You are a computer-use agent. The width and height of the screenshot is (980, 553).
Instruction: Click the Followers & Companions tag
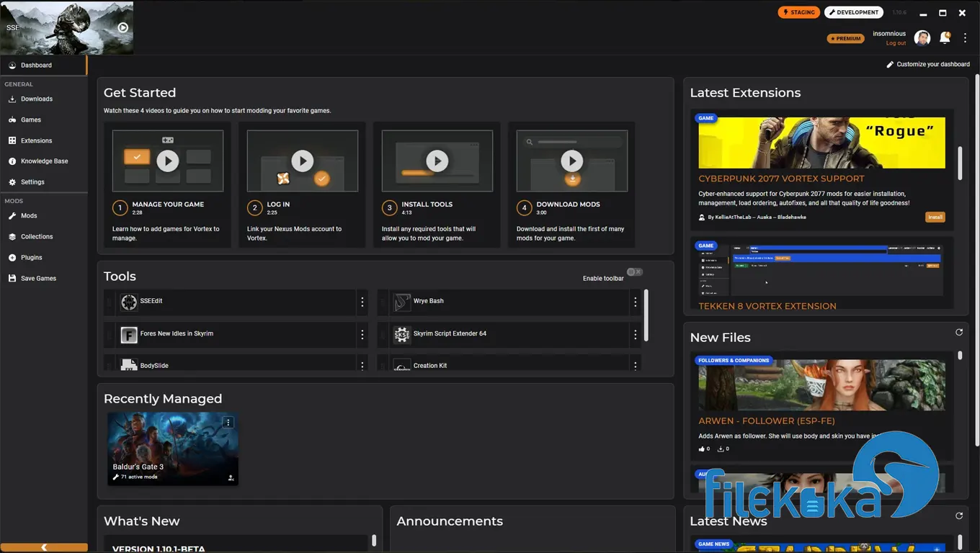[x=734, y=361]
